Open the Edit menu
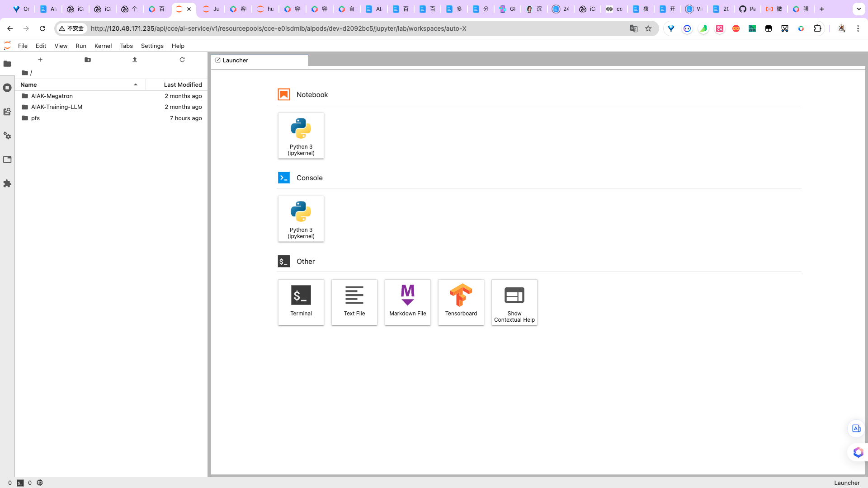The width and height of the screenshot is (868, 488). coord(41,46)
